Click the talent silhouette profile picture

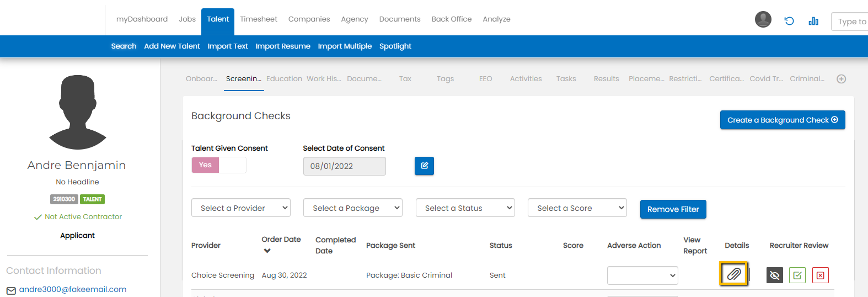tap(77, 113)
